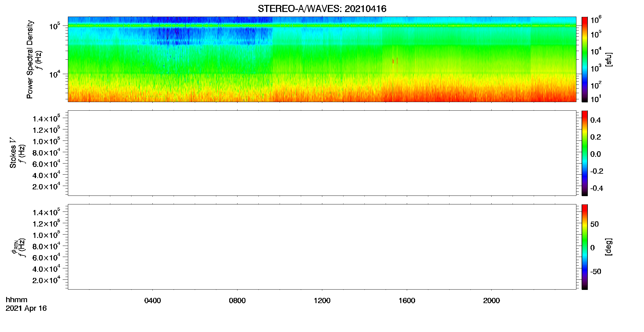Screen dimensions: 644x332
Task: Click 1.4×10^5 tick in φ RTN panel
Action: click(x=46, y=212)
